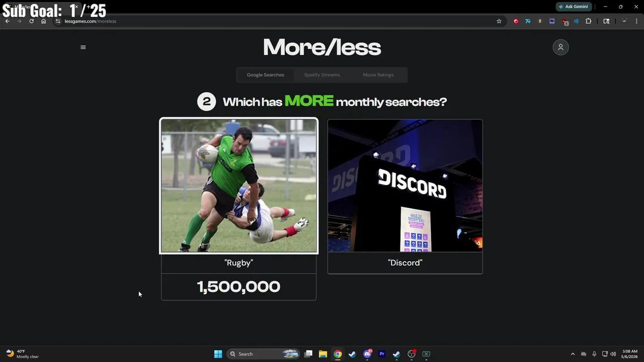The height and width of the screenshot is (362, 644).
Task: Open the Windows Start menu
Action: [218, 354]
